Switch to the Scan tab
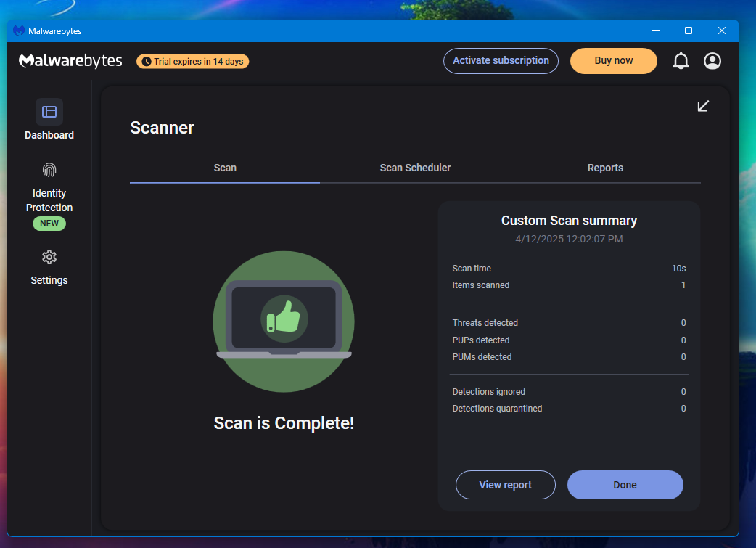This screenshot has width=756, height=548. (225, 168)
